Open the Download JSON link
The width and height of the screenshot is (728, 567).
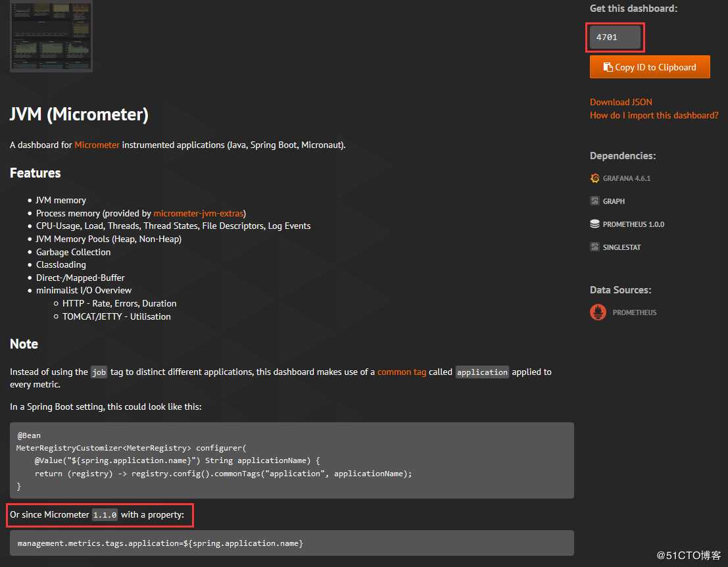click(x=621, y=102)
